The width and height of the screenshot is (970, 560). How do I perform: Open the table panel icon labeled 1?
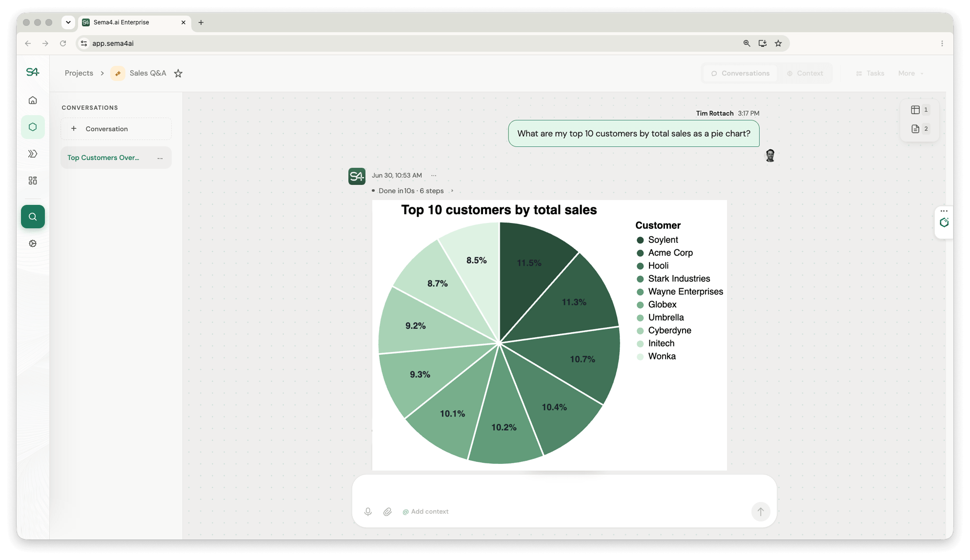(x=919, y=110)
